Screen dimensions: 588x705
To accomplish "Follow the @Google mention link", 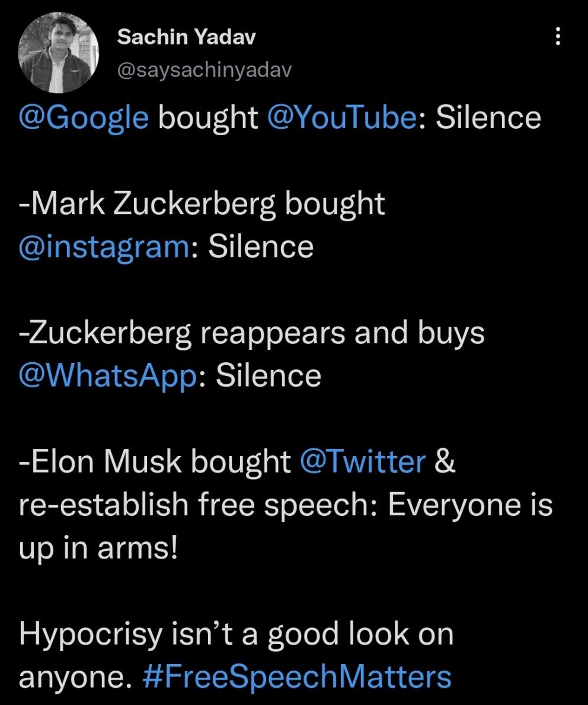I will tap(84, 118).
